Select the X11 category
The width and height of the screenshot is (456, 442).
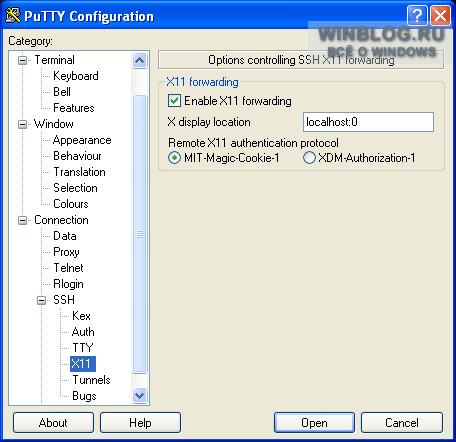[x=83, y=364]
